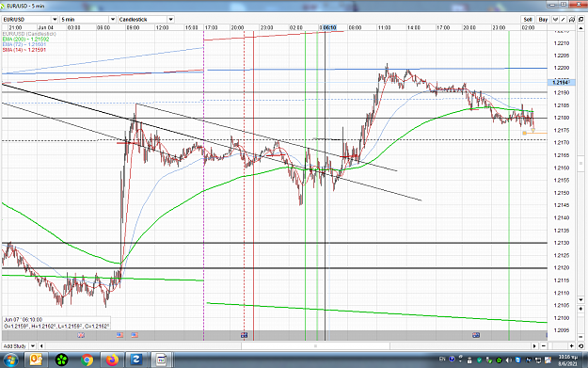Click the 1.2200 price axis label

(562, 68)
